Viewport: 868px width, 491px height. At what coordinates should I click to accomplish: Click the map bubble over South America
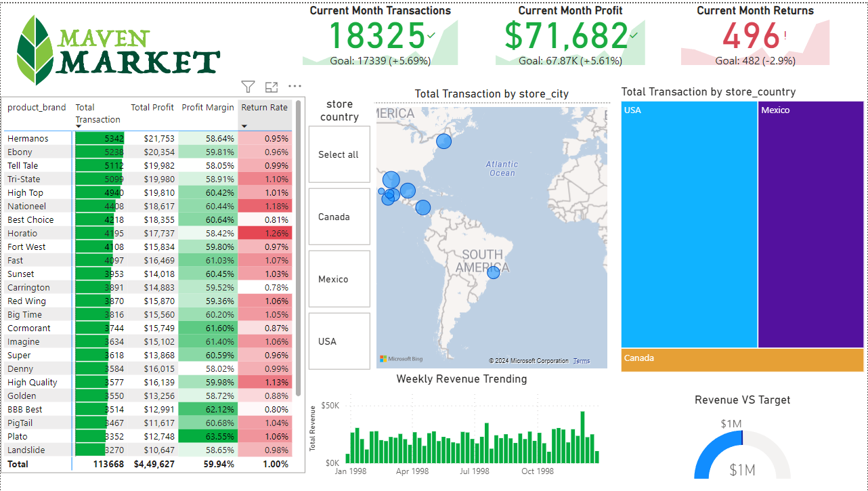[494, 272]
